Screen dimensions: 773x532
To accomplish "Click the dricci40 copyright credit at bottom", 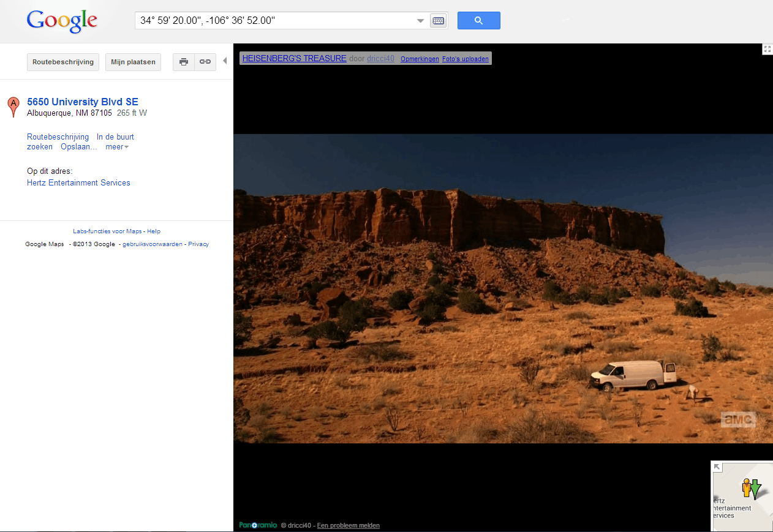I will pos(296,525).
